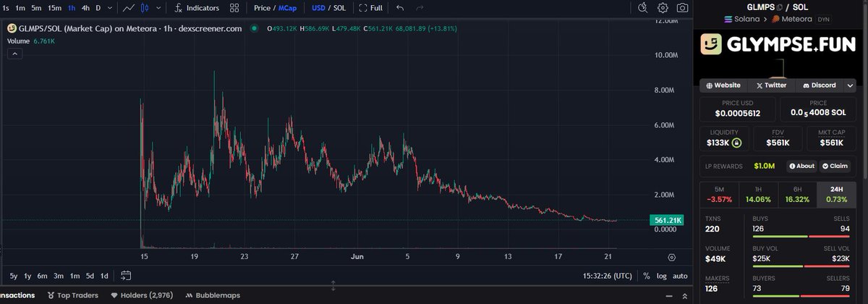Open the Top Traders tab
The image size is (868, 304).
coord(72,295)
